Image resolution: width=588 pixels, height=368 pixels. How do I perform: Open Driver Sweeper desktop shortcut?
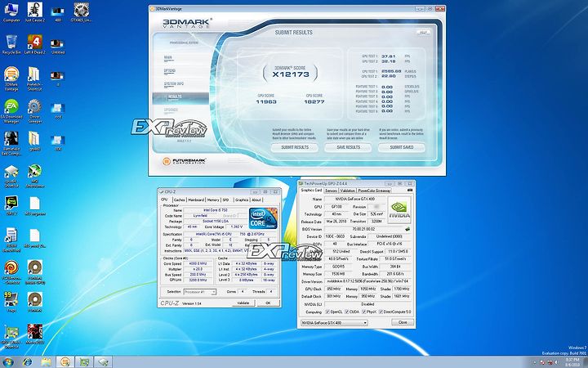[x=34, y=111]
